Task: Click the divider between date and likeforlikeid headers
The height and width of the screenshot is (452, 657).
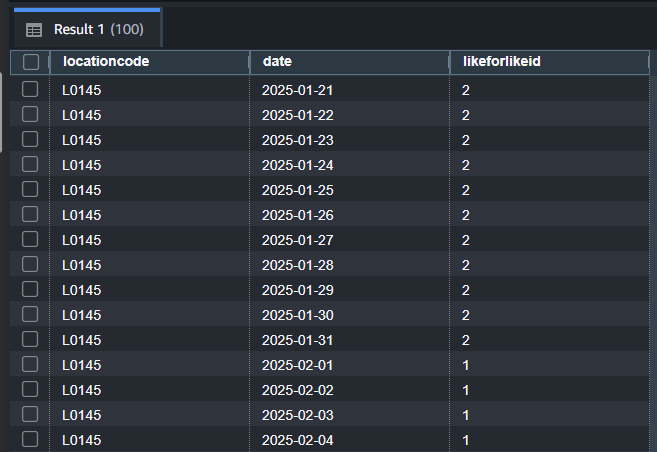Action: coord(450,62)
